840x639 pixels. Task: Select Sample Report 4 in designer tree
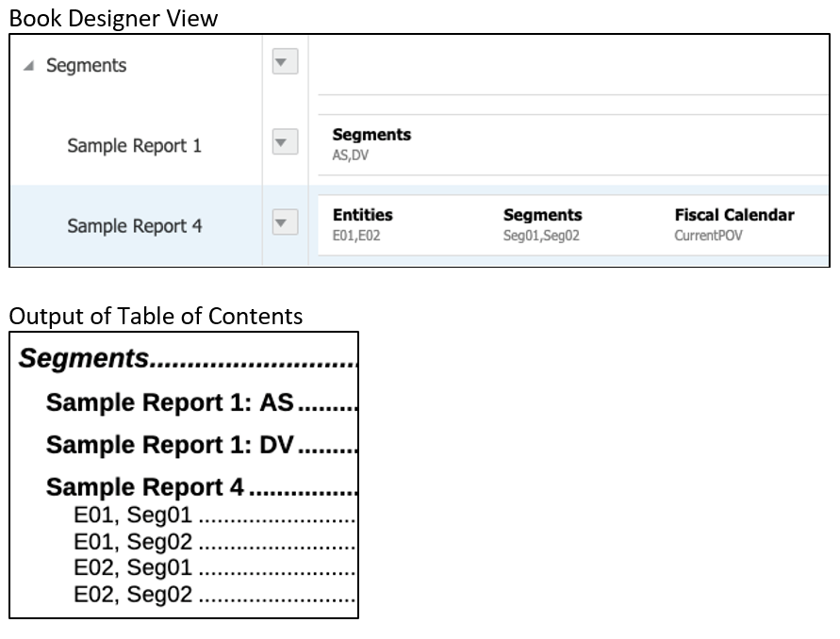[x=134, y=226]
